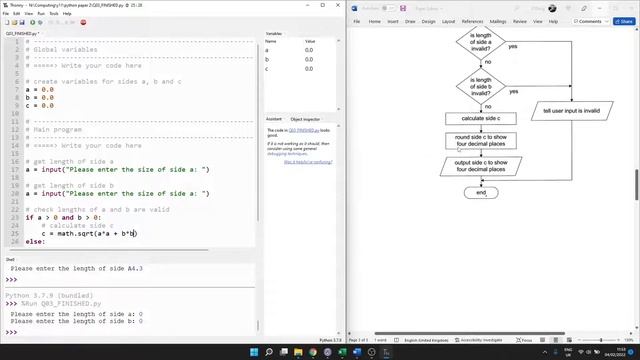Switch to Assistant tab in Thonny
Viewport: 640px width, 360px height.
274,119
